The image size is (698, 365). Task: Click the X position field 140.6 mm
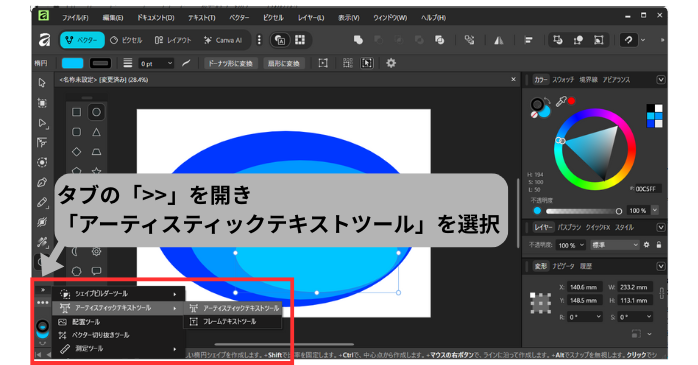584,288
